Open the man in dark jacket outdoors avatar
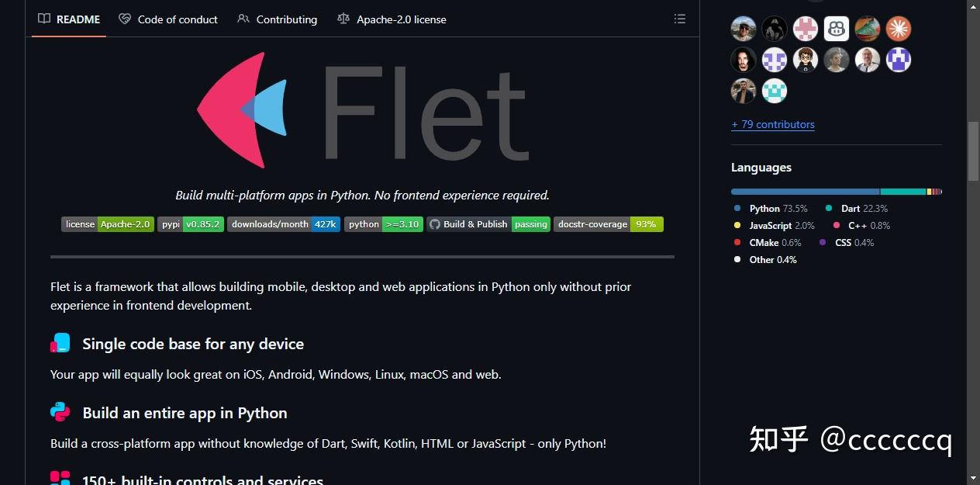 tap(744, 91)
